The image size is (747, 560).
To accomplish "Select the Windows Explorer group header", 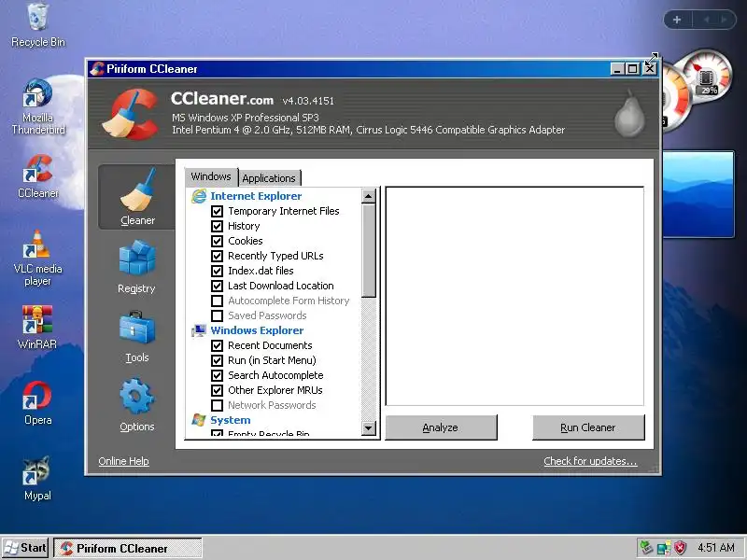I will point(257,330).
